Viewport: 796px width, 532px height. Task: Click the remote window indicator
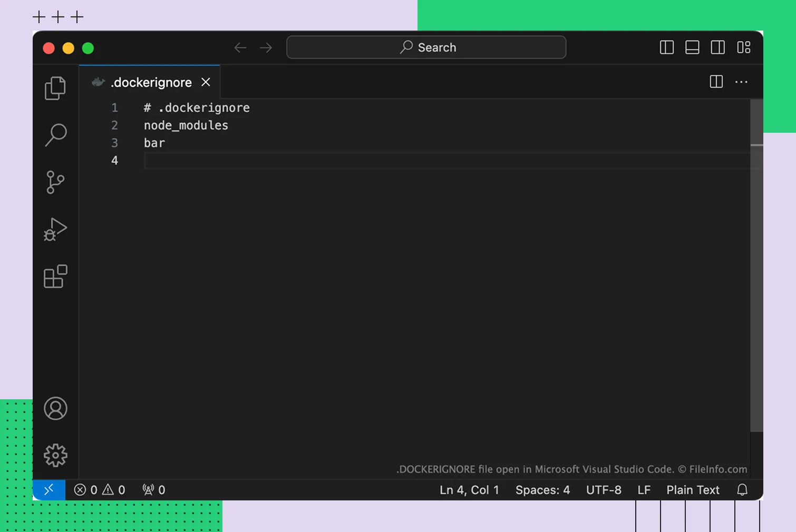pyautogui.click(x=49, y=490)
